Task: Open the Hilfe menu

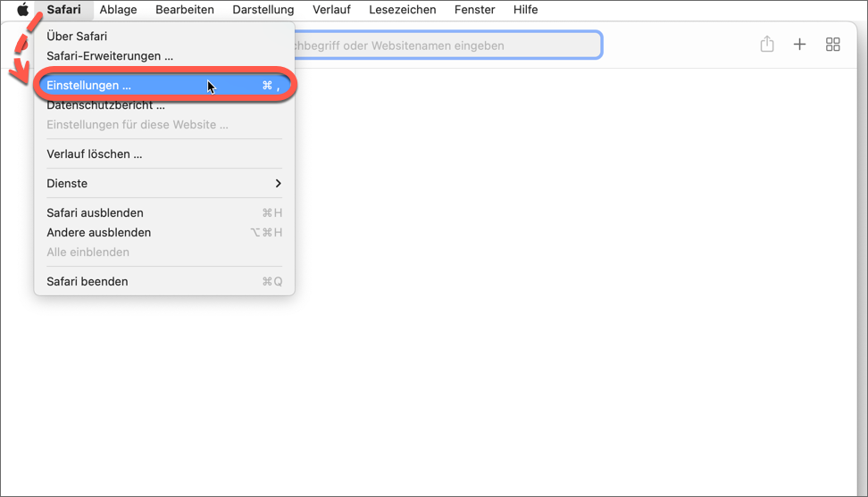Action: (x=525, y=10)
